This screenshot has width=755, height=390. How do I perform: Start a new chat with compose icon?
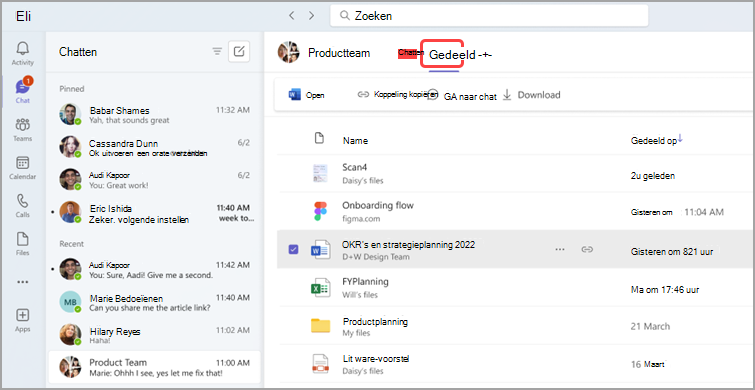(239, 52)
